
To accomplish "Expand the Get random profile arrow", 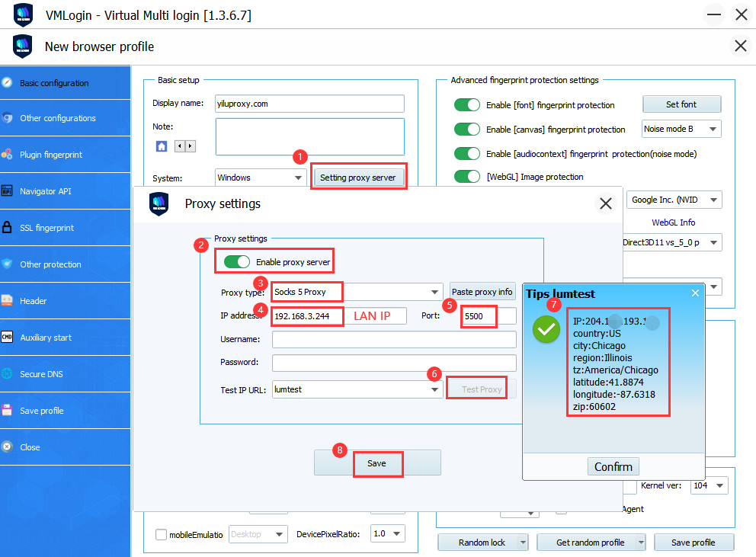I will 641,543.
